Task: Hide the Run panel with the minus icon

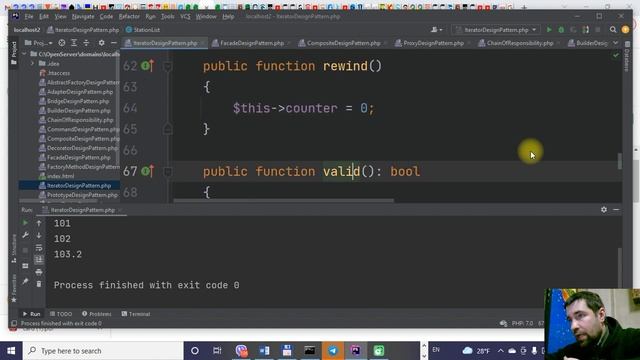Action: [616, 209]
